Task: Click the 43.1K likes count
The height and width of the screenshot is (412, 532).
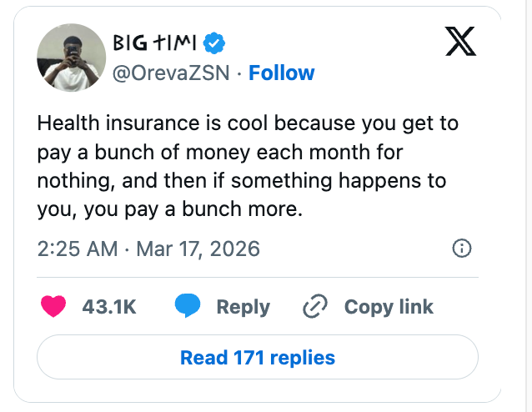Action: 109,307
